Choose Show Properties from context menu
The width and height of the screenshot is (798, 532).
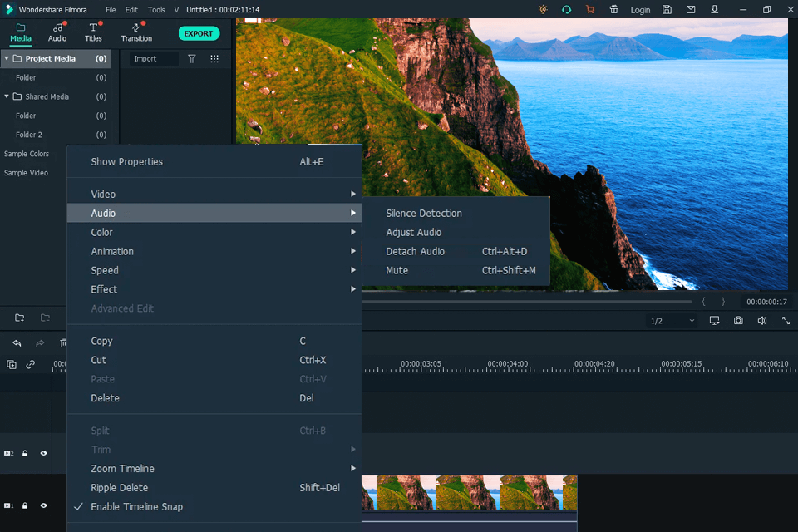pos(214,162)
